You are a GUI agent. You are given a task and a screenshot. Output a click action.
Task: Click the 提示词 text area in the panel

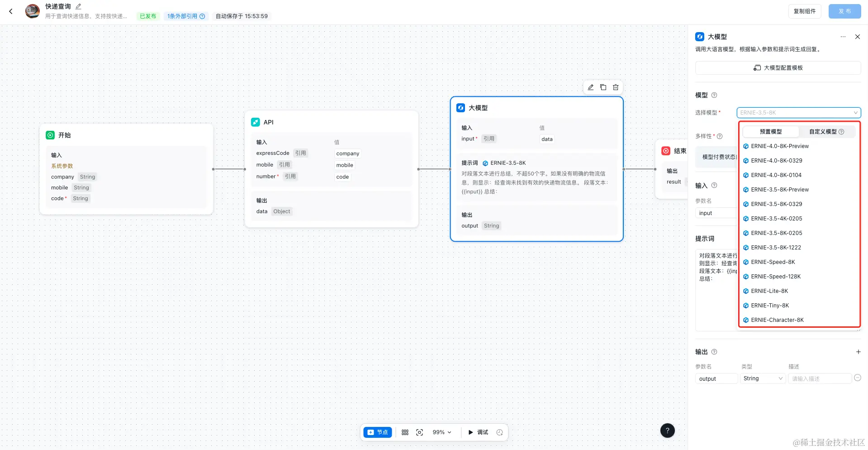click(716, 290)
